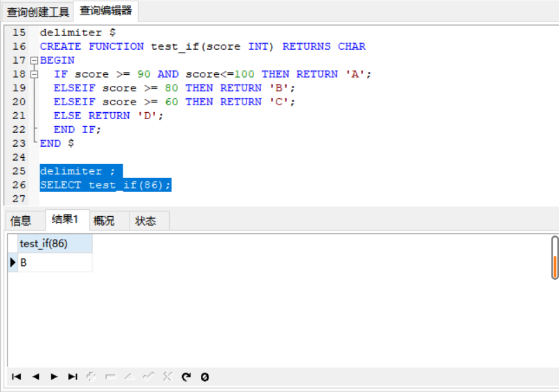559x392 pixels.
Task: Click the row indicator arrow beside B
Action: [x=13, y=262]
